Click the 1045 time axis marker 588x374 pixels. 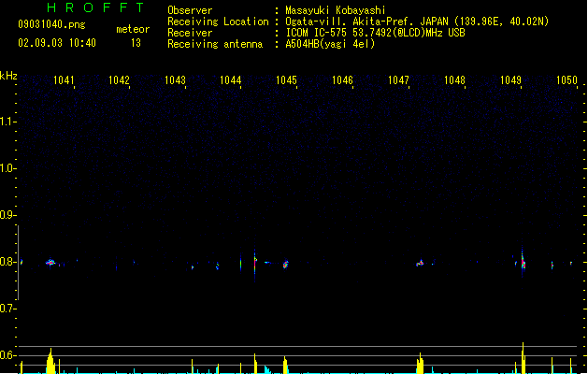pyautogui.click(x=286, y=80)
